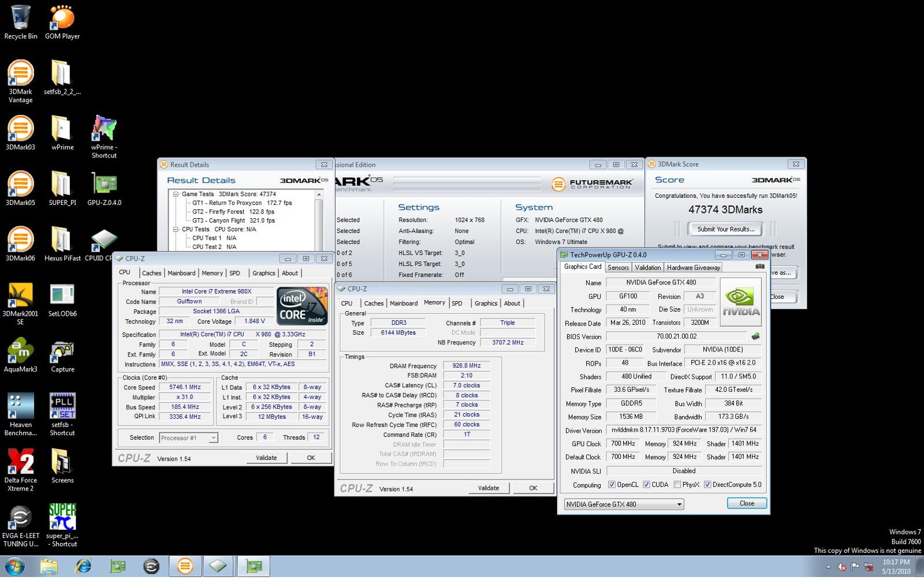Viewport: 924px width, 588px height.
Task: Launch 3DMark06 desktop icon
Action: [x=21, y=244]
